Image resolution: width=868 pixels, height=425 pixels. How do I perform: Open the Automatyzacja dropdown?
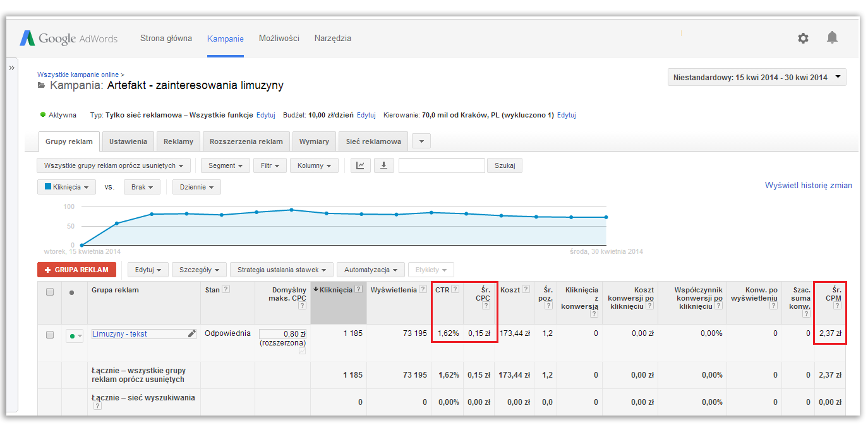point(371,270)
